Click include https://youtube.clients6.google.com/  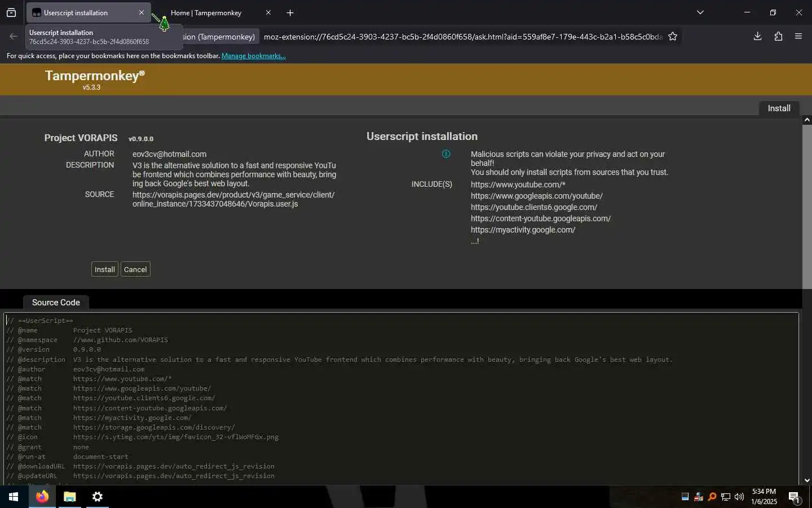point(534,207)
